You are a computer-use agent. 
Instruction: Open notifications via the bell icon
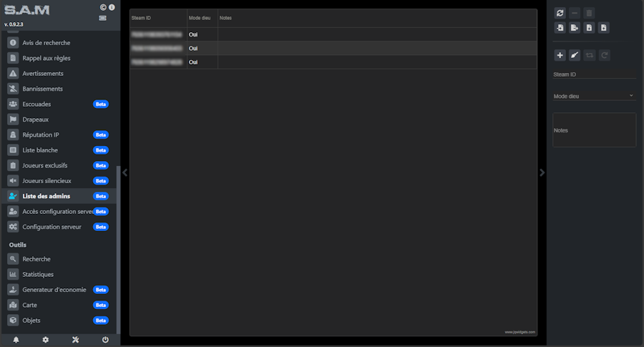pyautogui.click(x=16, y=339)
